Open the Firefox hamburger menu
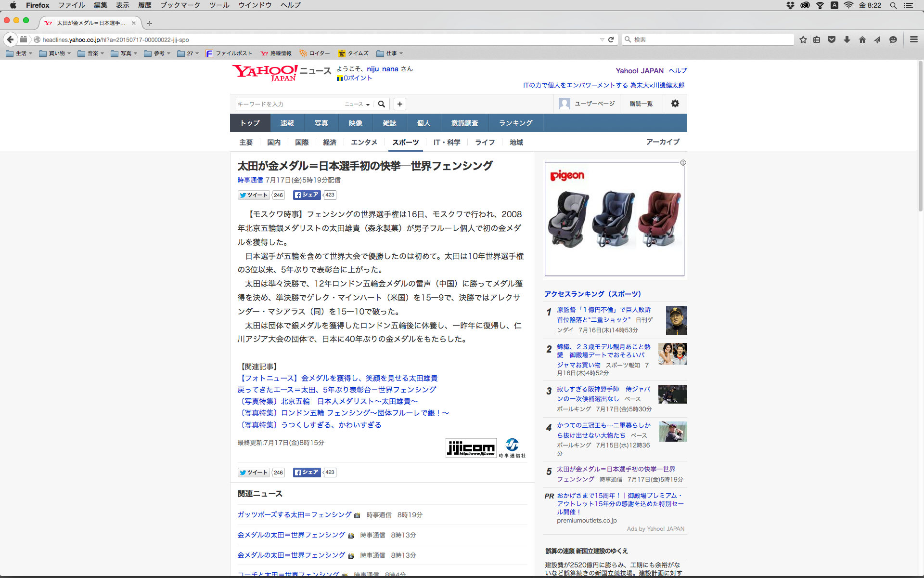This screenshot has height=578, width=924. (x=913, y=39)
